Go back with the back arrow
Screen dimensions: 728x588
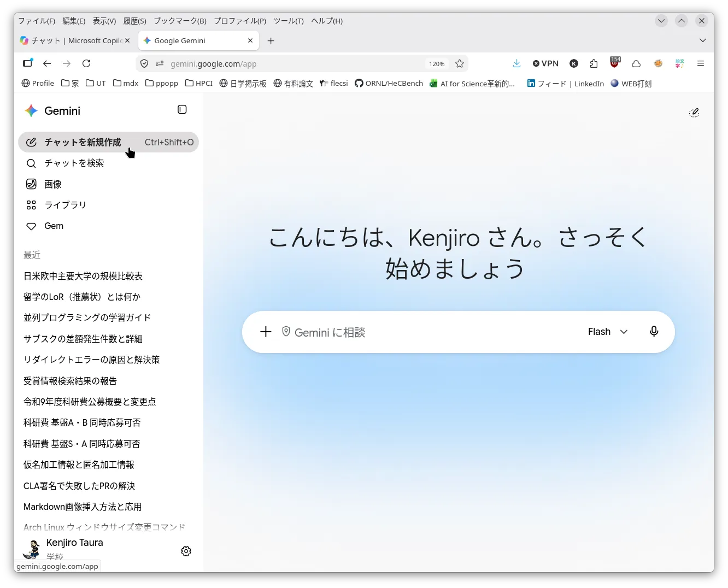[x=47, y=63]
